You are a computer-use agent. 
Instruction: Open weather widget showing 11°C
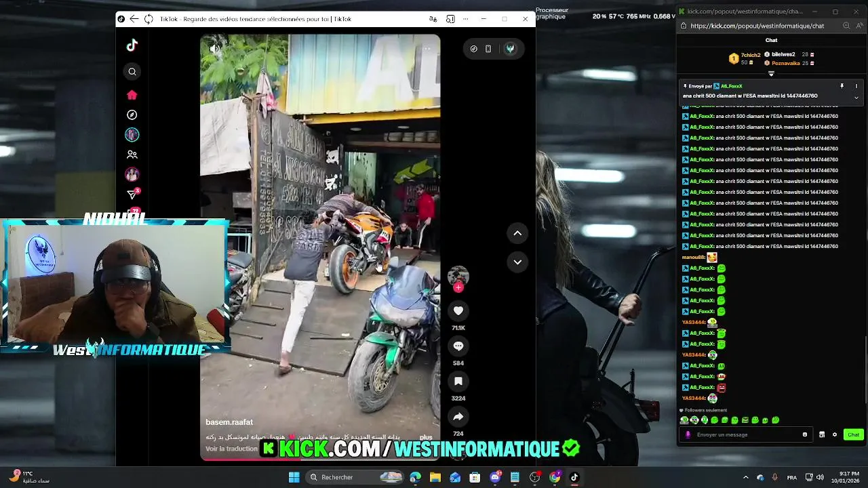tap(31, 477)
